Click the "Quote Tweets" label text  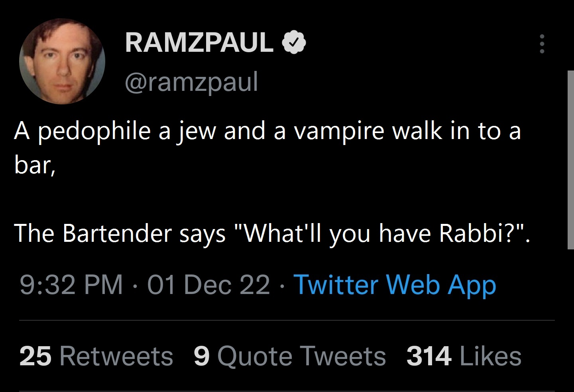[301, 356]
